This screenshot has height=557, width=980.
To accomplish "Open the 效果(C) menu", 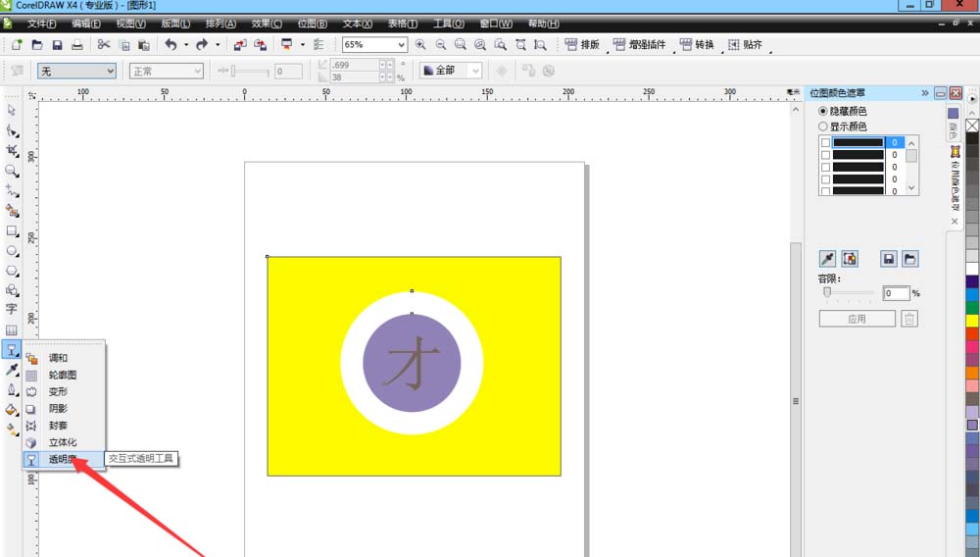I will pos(268,23).
